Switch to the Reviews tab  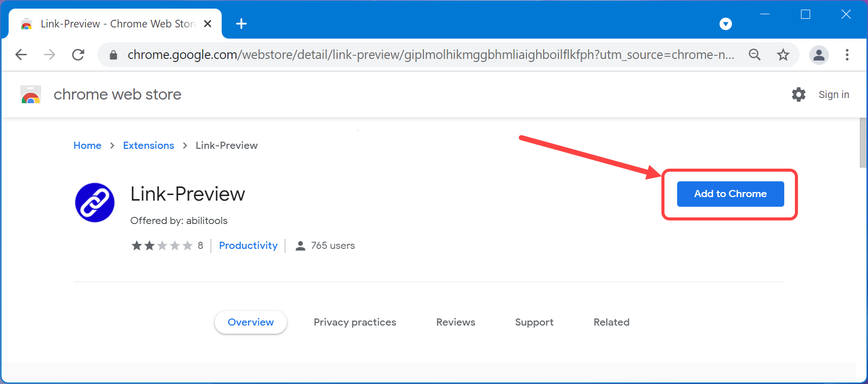[455, 322]
